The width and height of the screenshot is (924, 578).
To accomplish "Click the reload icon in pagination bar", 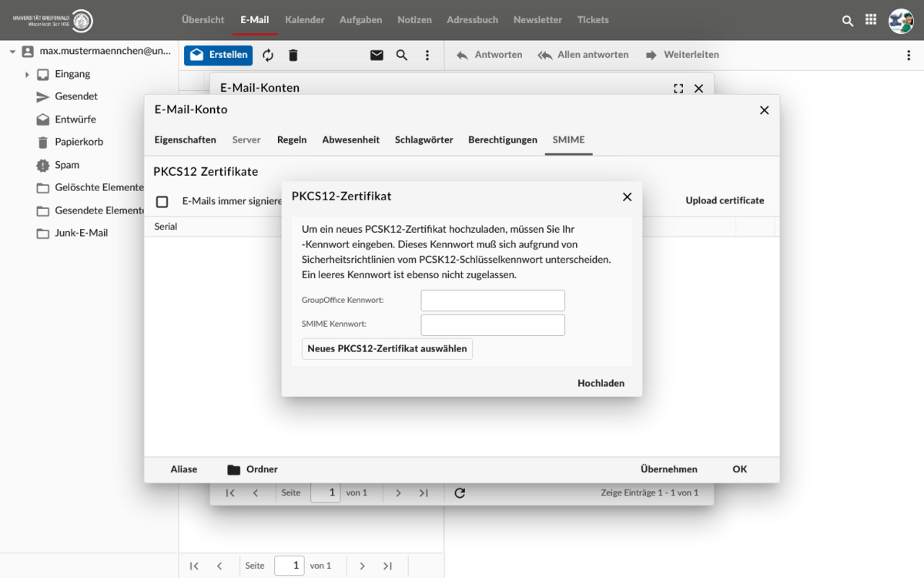I will tap(460, 492).
